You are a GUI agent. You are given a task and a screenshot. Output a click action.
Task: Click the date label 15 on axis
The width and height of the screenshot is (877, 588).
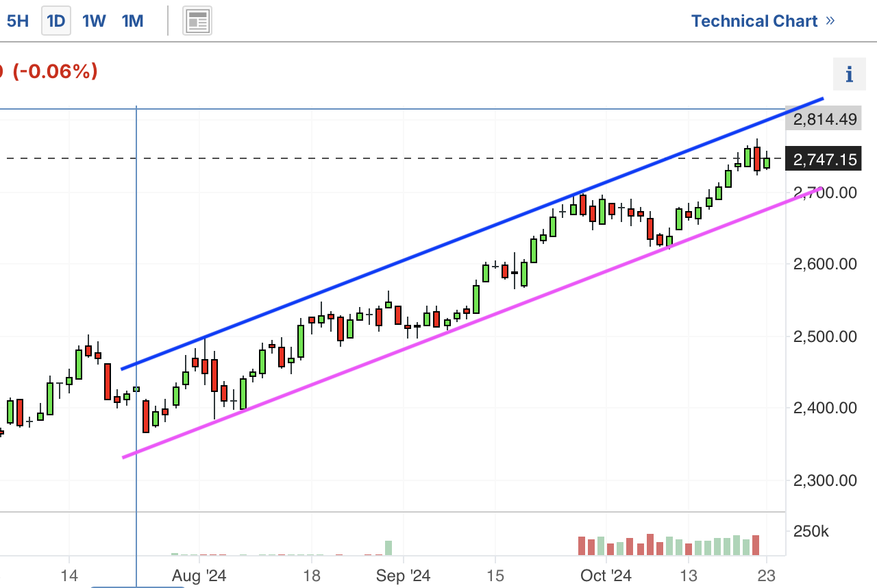pyautogui.click(x=496, y=576)
